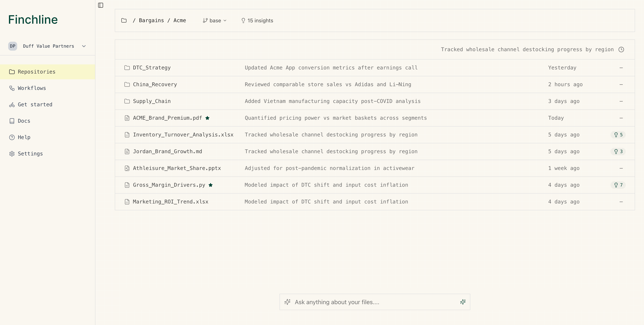Image resolution: width=644 pixels, height=325 pixels.
Task: Click the 'Today' timestamp for ACME_Brand_Premium.pdf
Action: pos(556,118)
